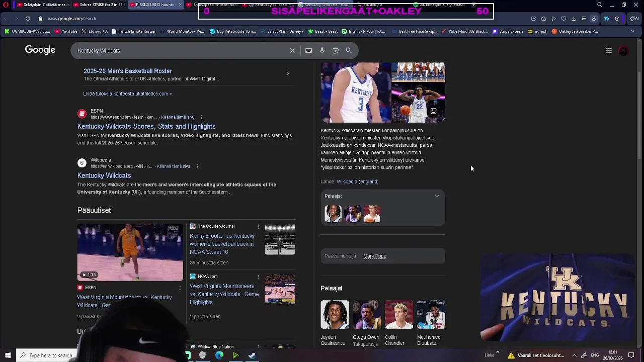The height and width of the screenshot is (362, 644).
Task: Open the extensions cube icon
Action: [617, 19]
